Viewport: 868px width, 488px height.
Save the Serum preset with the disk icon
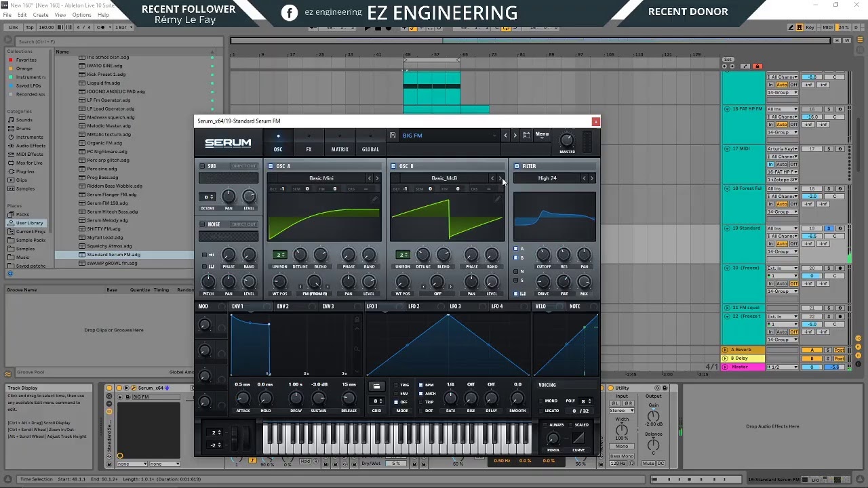coord(393,136)
